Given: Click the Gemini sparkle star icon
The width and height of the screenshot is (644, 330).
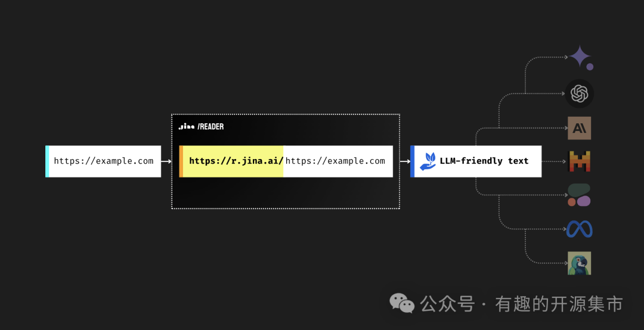Looking at the screenshot, I should point(581,57).
